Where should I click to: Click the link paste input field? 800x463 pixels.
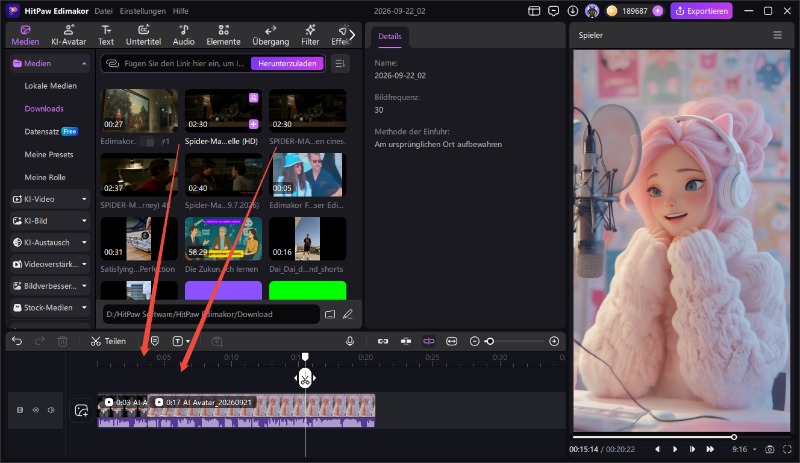click(178, 63)
